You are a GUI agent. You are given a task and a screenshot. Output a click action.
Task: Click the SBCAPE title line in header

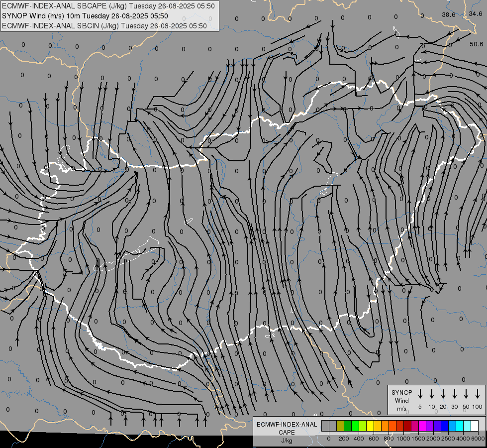108,6
